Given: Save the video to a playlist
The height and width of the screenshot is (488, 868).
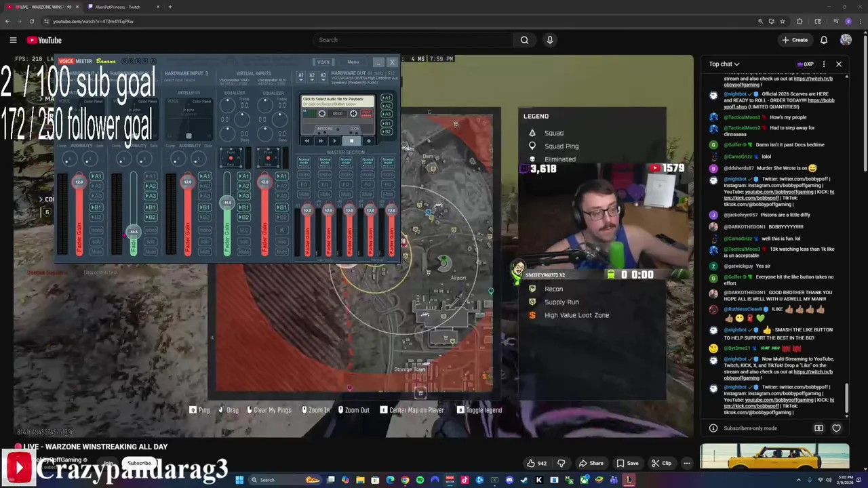Looking at the screenshot, I should 627,464.
